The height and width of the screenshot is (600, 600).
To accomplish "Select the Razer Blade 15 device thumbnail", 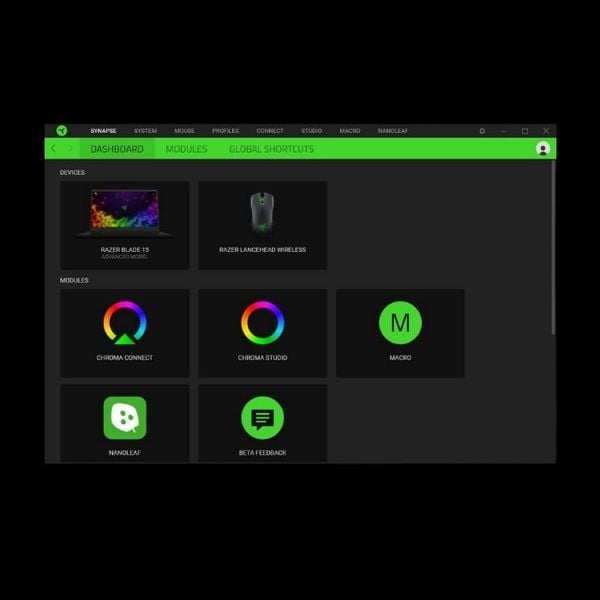I will (125, 214).
